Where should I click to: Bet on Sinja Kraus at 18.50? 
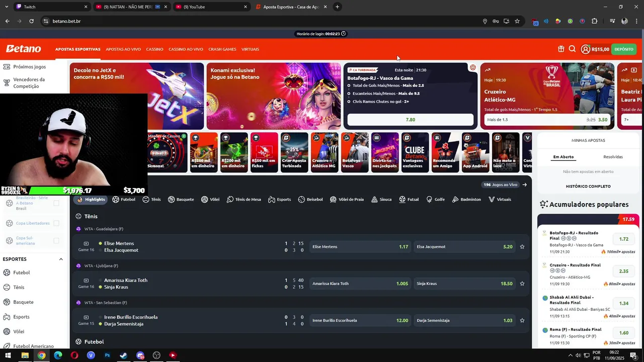coord(464,284)
